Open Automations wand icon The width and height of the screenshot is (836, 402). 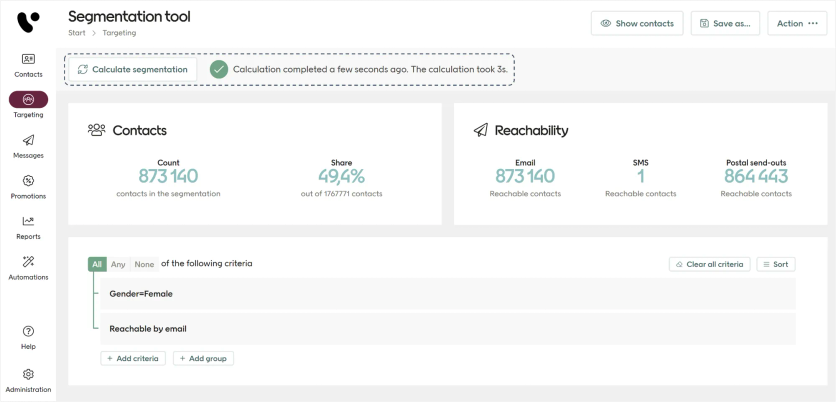(28, 262)
